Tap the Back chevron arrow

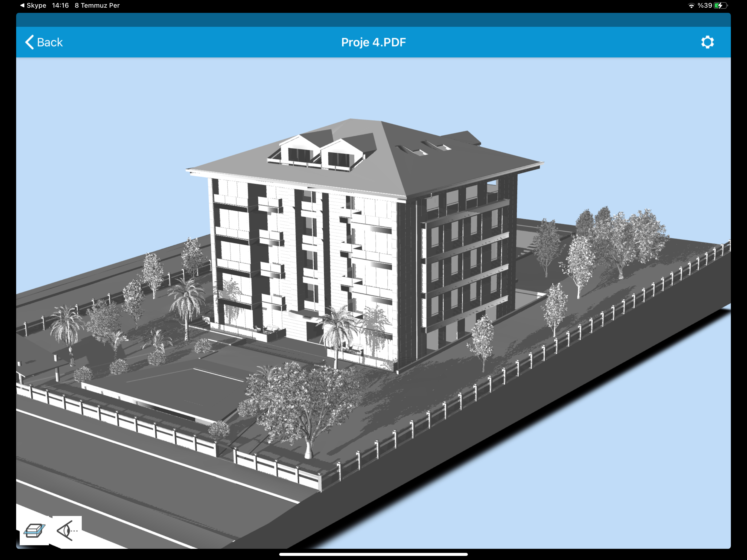(29, 42)
